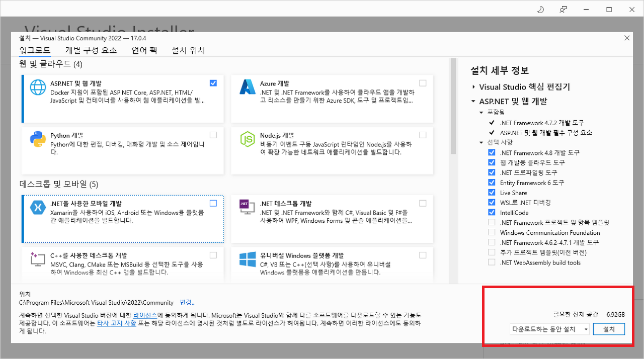Uncheck .NET Framework 4.8 개발 도구 option
The image size is (644, 359).
(492, 152)
